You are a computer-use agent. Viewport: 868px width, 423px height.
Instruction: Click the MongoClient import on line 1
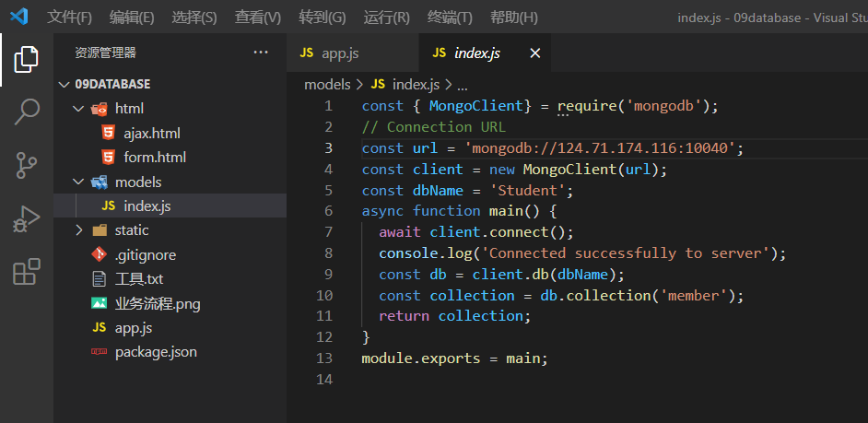click(475, 106)
